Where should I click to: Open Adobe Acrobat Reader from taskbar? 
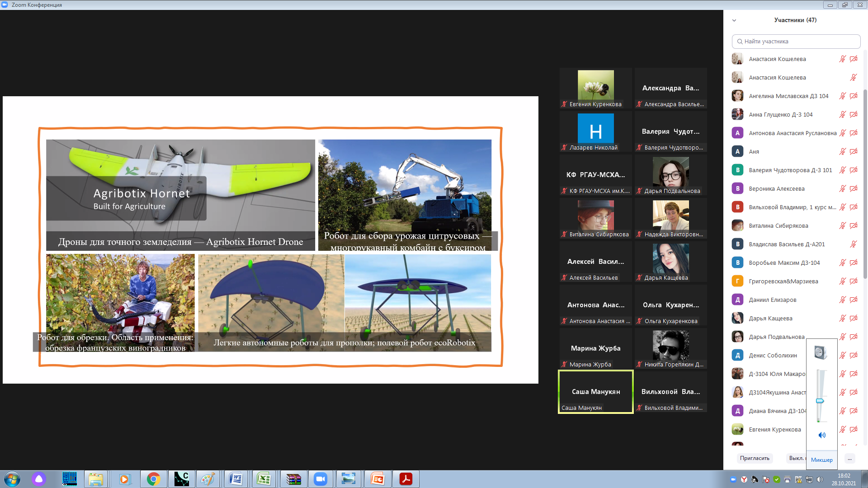pyautogui.click(x=406, y=479)
